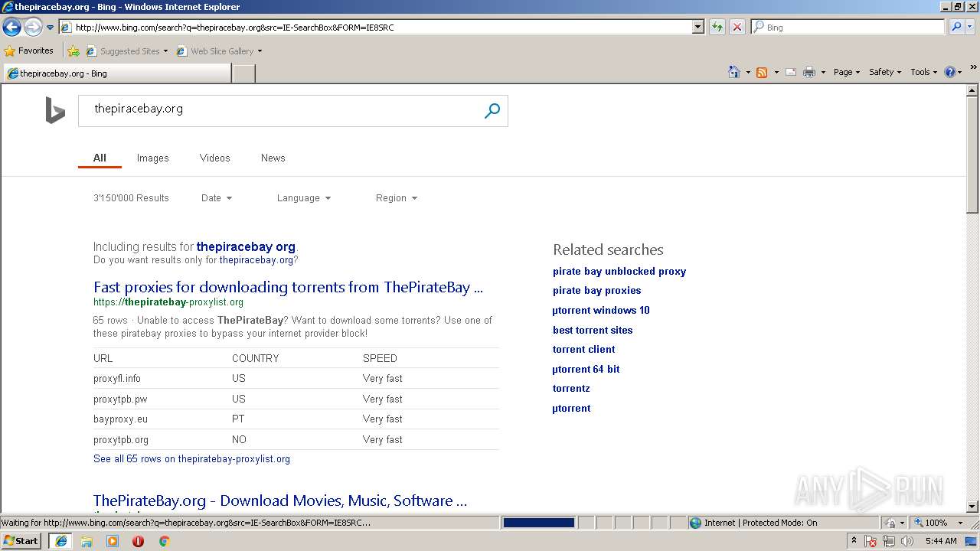Click Internet Explorer taskbar icon
The height and width of the screenshot is (551, 980).
(x=60, y=541)
